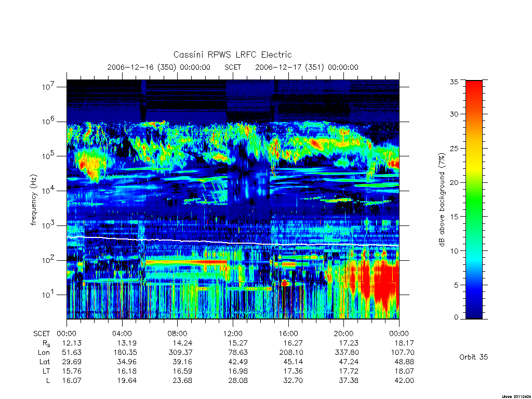The width and height of the screenshot is (532, 399).
Task: Click the 'Cassini RPWS LRFC Electric' plot title
Action: 232,55
